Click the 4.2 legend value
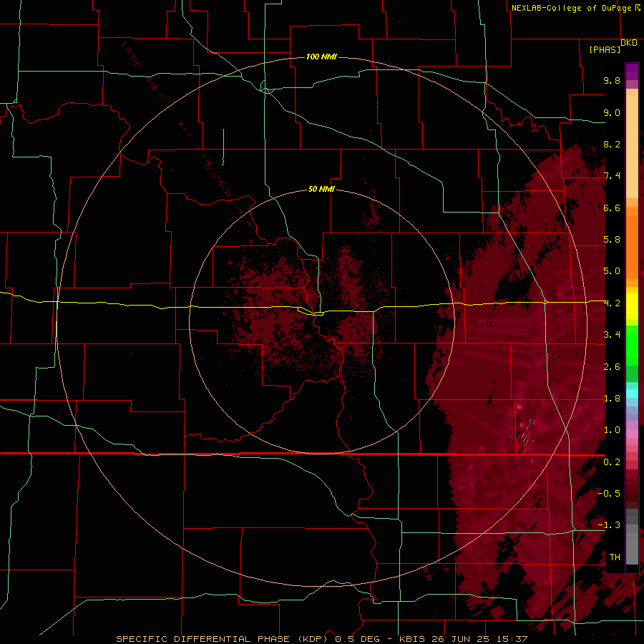This screenshot has width=644, height=644. pyautogui.click(x=612, y=303)
